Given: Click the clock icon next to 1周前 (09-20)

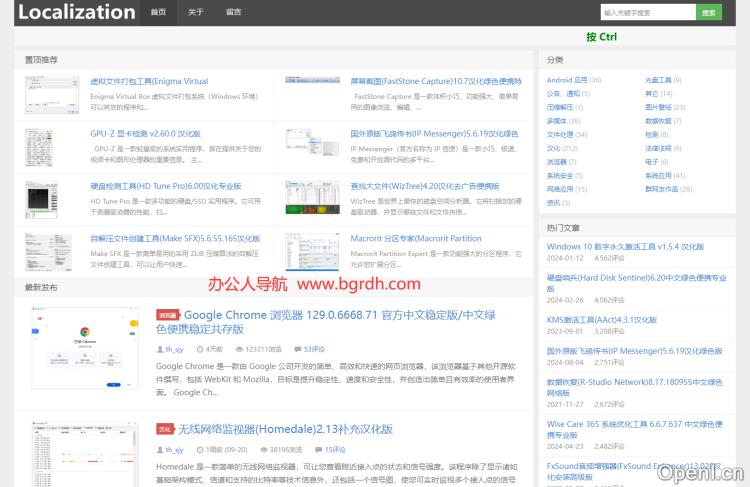Looking at the screenshot, I should point(200,450).
